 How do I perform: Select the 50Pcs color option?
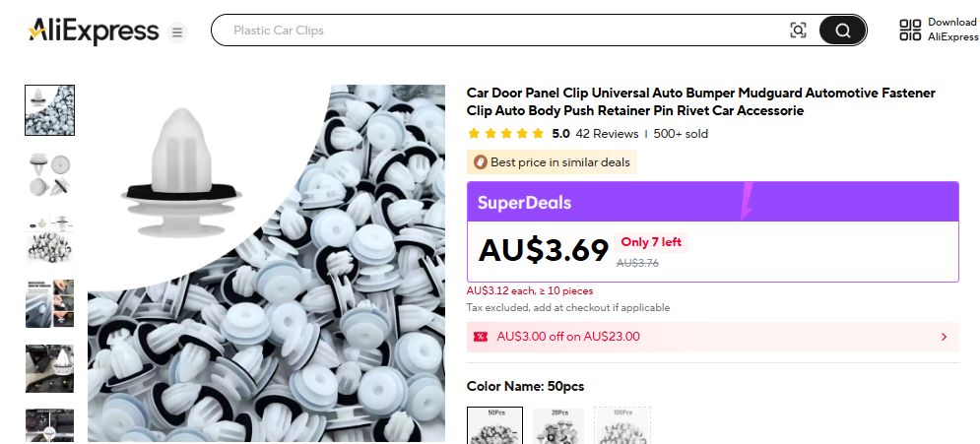click(494, 425)
